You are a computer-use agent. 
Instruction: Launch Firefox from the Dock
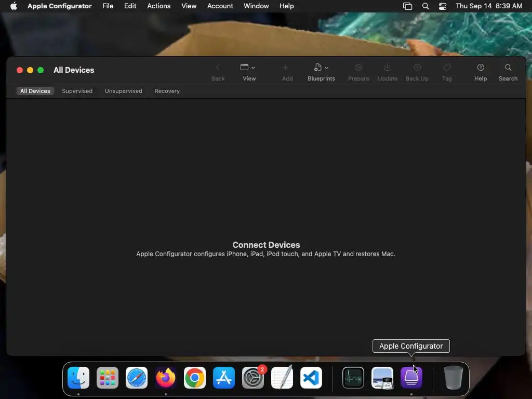[166, 378]
